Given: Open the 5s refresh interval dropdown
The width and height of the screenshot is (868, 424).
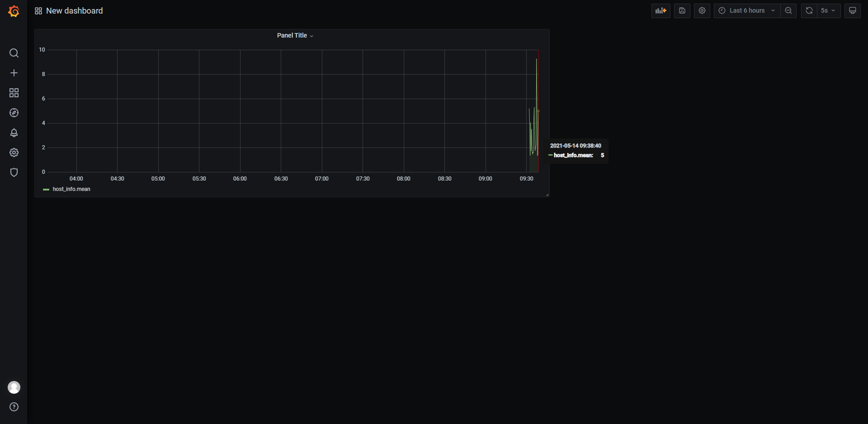Looking at the screenshot, I should (829, 10).
